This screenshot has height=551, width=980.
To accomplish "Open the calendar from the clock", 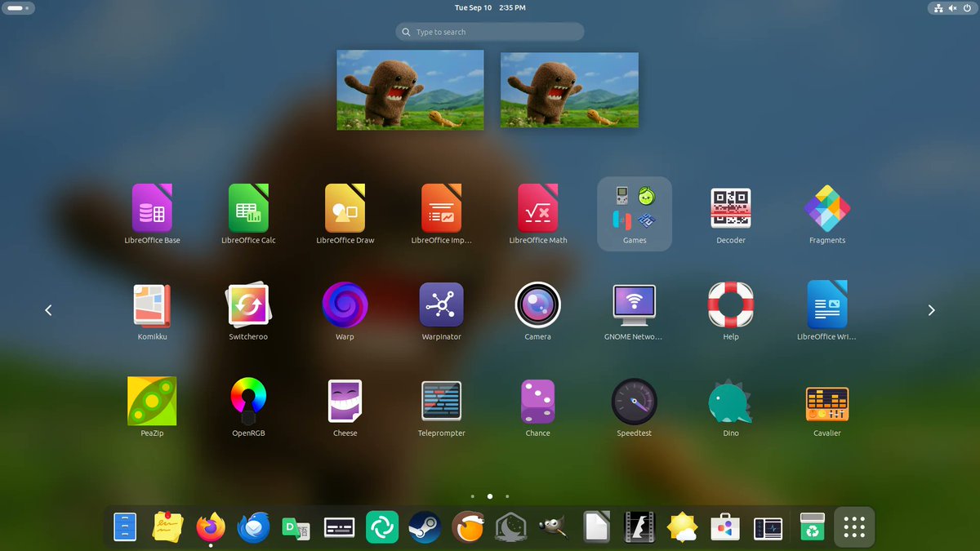I will (x=489, y=7).
